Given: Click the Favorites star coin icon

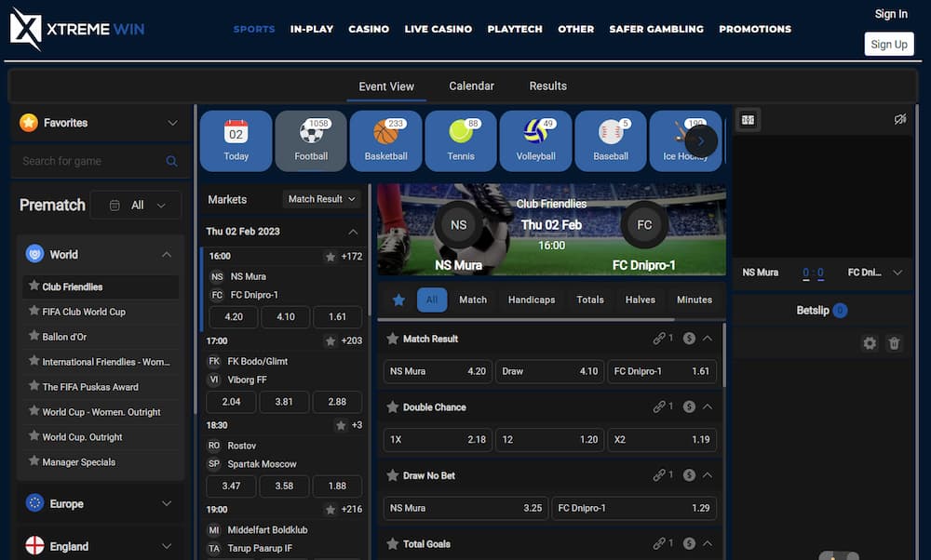Looking at the screenshot, I should 29,122.
